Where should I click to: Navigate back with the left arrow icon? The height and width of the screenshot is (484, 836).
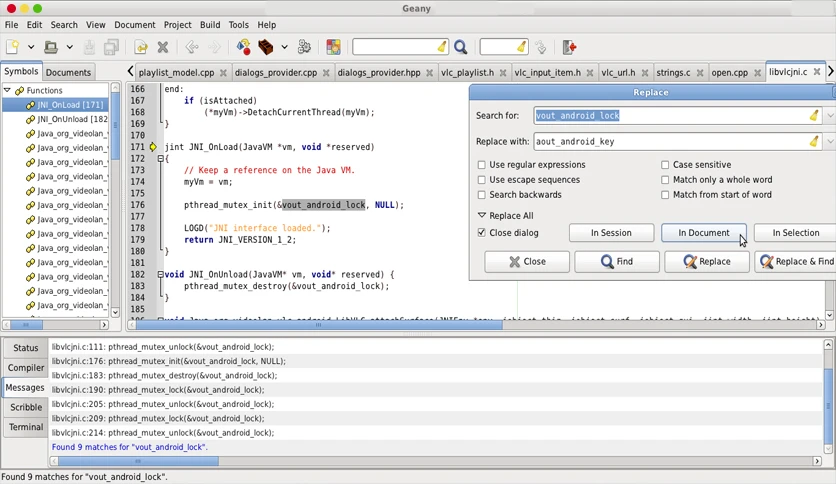[192, 47]
